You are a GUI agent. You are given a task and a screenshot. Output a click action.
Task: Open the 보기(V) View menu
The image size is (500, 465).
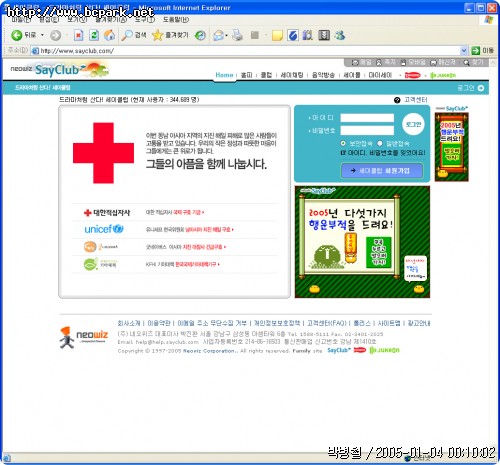coord(77,20)
